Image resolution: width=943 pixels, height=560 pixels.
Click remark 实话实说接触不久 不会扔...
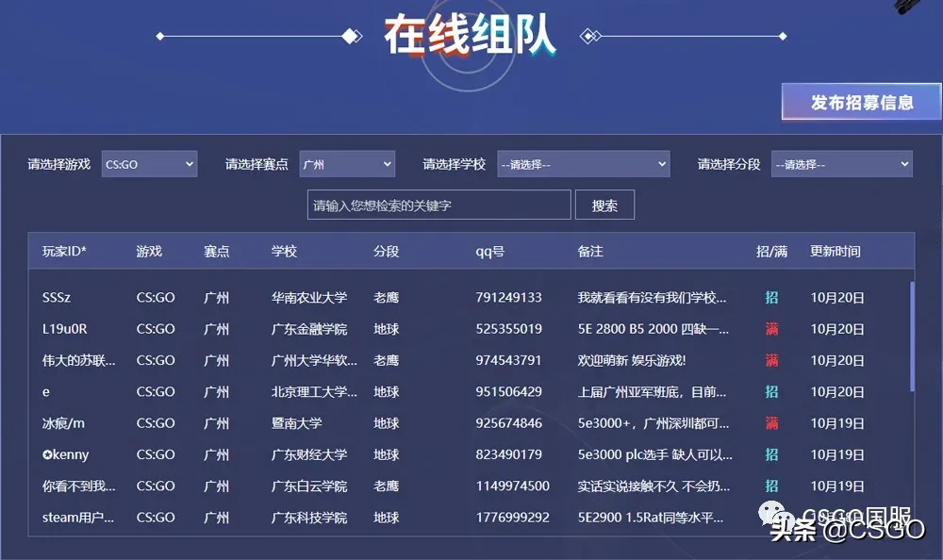(653, 486)
